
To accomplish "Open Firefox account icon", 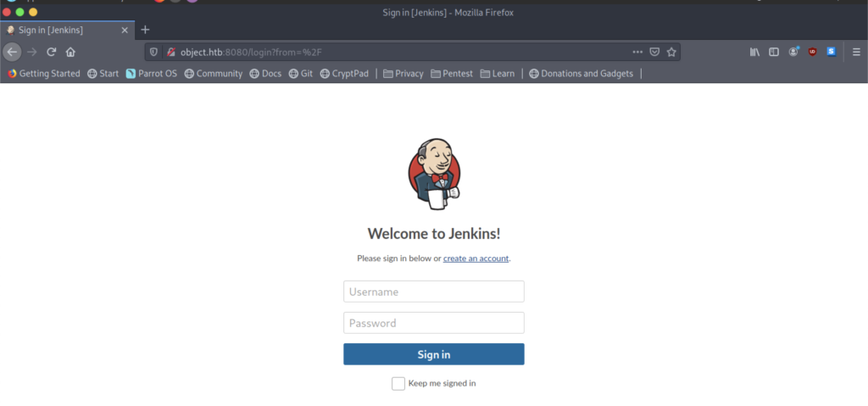I will (793, 52).
